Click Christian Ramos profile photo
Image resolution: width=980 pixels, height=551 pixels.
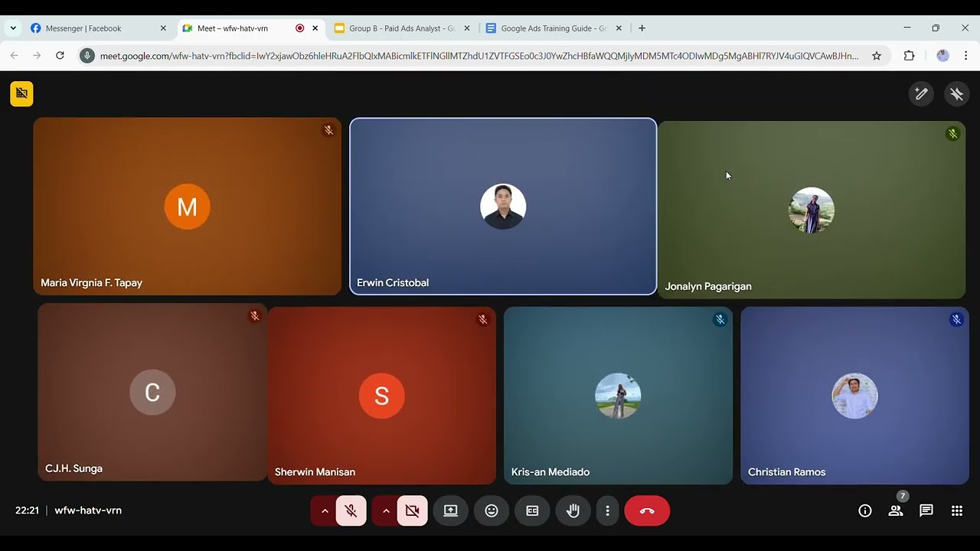coord(854,396)
